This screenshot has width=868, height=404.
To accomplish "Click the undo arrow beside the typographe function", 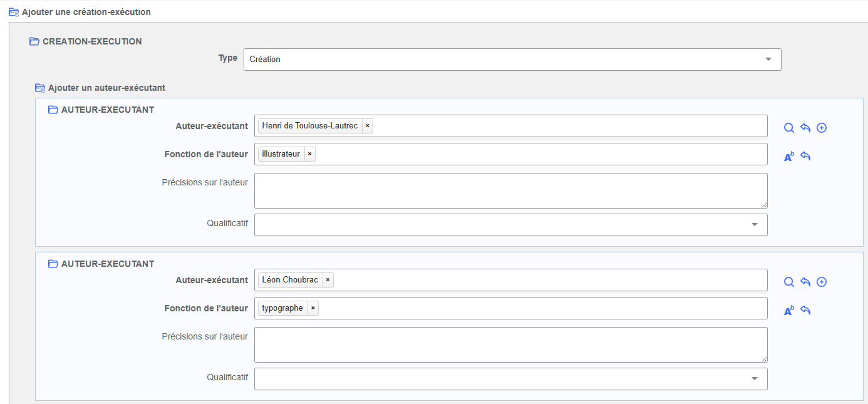I will [805, 311].
